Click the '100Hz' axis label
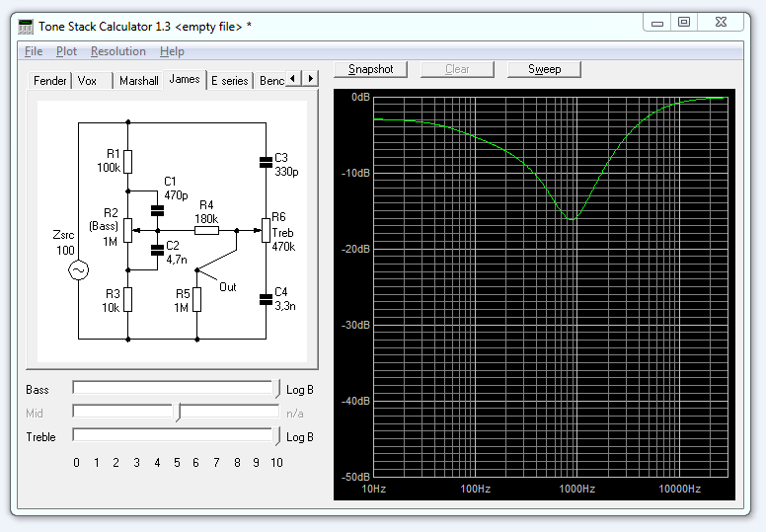 click(476, 489)
